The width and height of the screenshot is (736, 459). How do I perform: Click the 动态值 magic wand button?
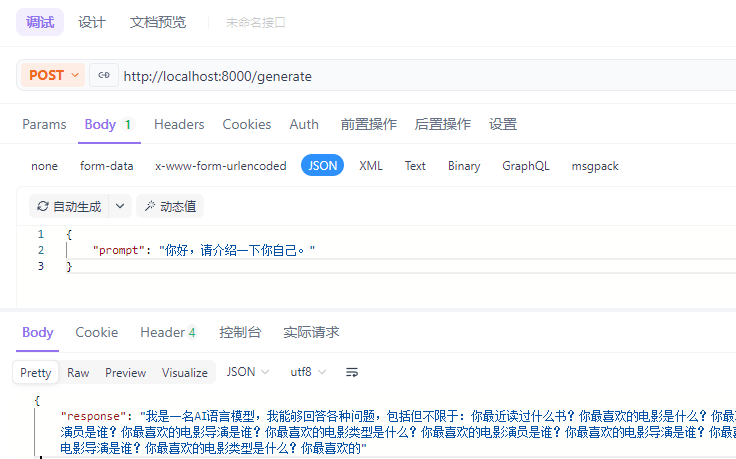point(170,206)
